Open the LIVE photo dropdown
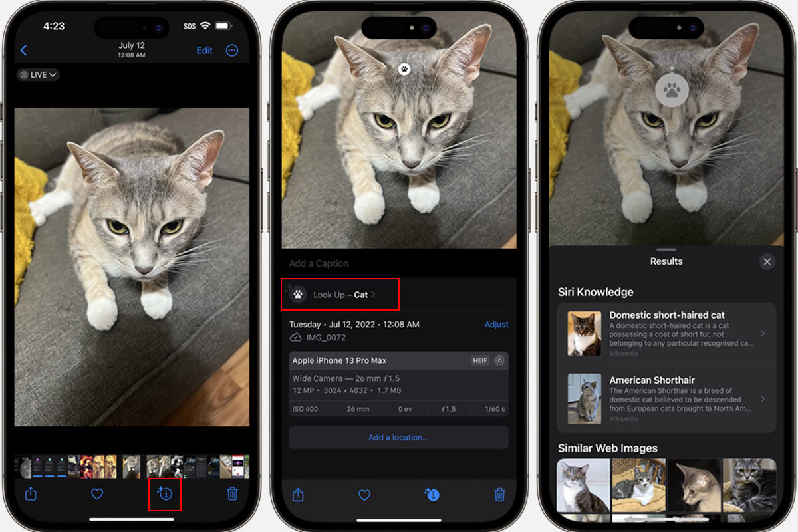 pyautogui.click(x=38, y=75)
